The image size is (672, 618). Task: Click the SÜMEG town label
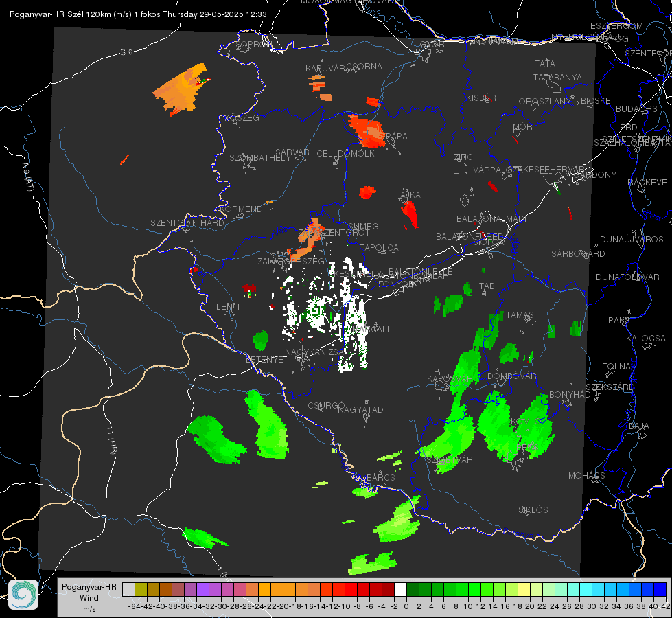pyautogui.click(x=363, y=226)
